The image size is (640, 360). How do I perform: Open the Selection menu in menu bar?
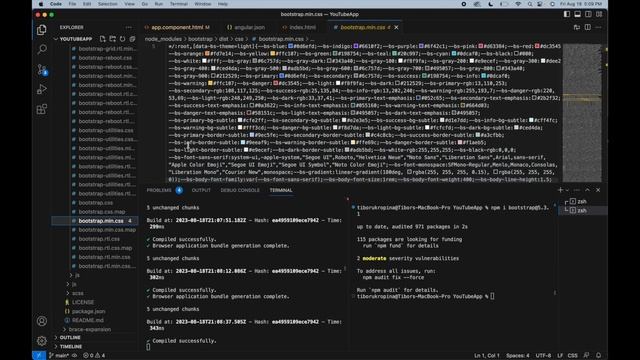click(108, 4)
